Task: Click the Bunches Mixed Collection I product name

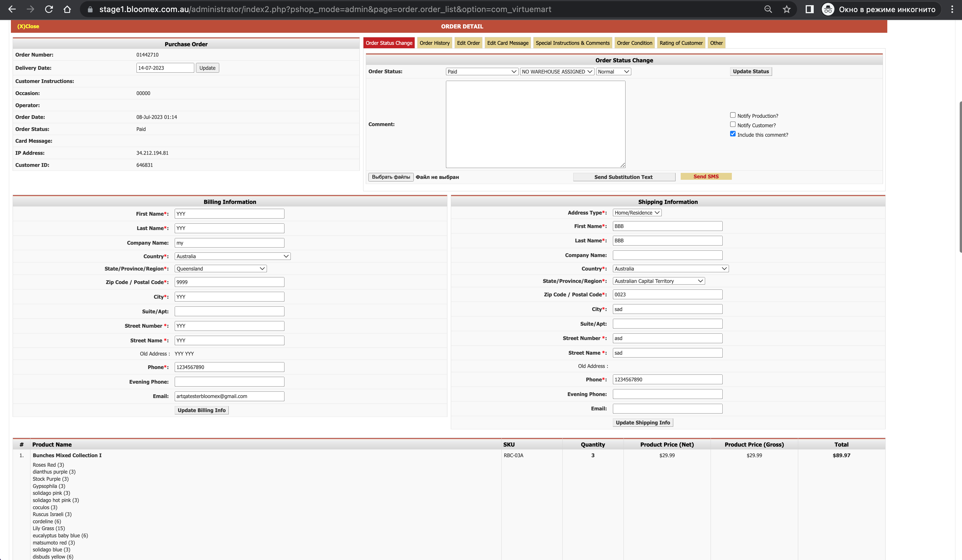Action: click(67, 455)
